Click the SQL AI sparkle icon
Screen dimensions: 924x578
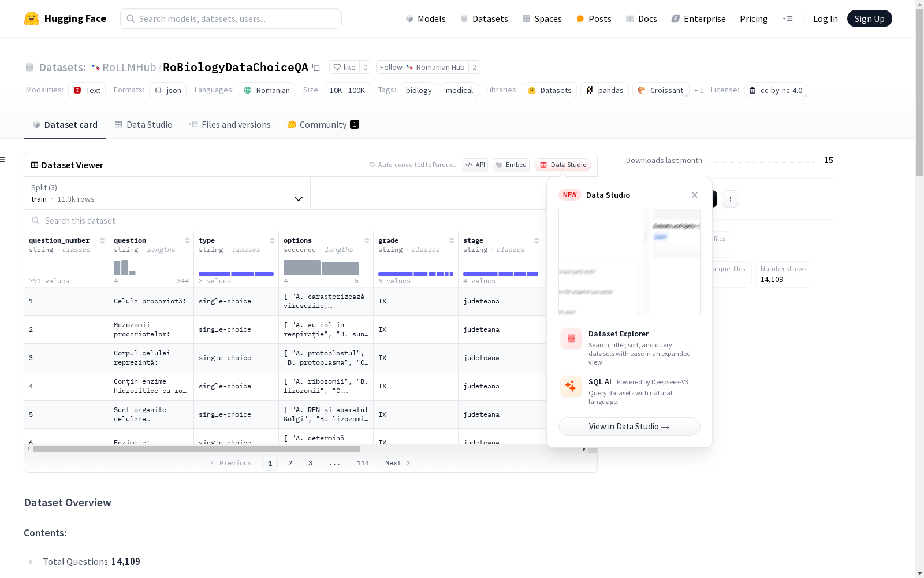[571, 387]
